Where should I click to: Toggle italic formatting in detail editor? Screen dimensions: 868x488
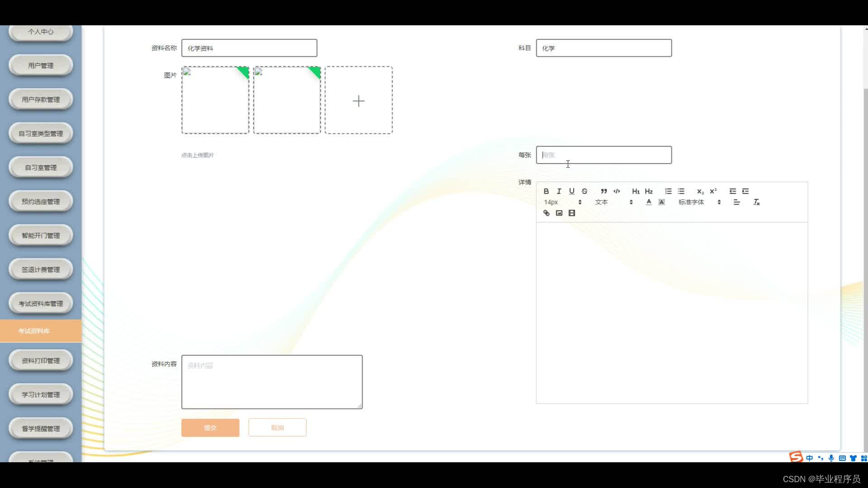tap(559, 191)
